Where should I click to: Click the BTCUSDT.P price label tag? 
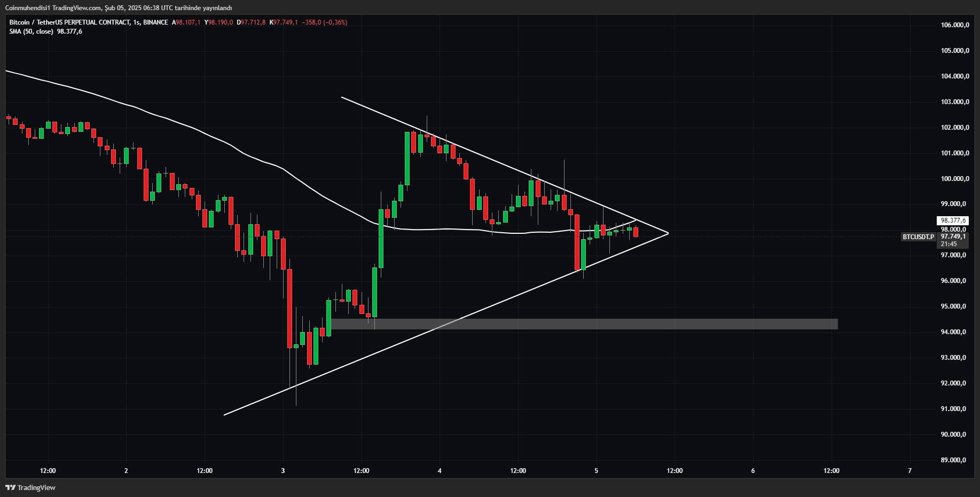click(918, 236)
